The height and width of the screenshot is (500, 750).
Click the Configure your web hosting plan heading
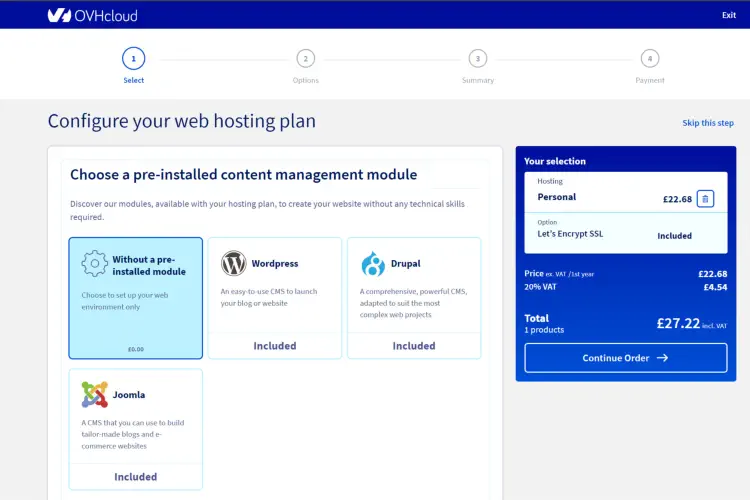[182, 122]
